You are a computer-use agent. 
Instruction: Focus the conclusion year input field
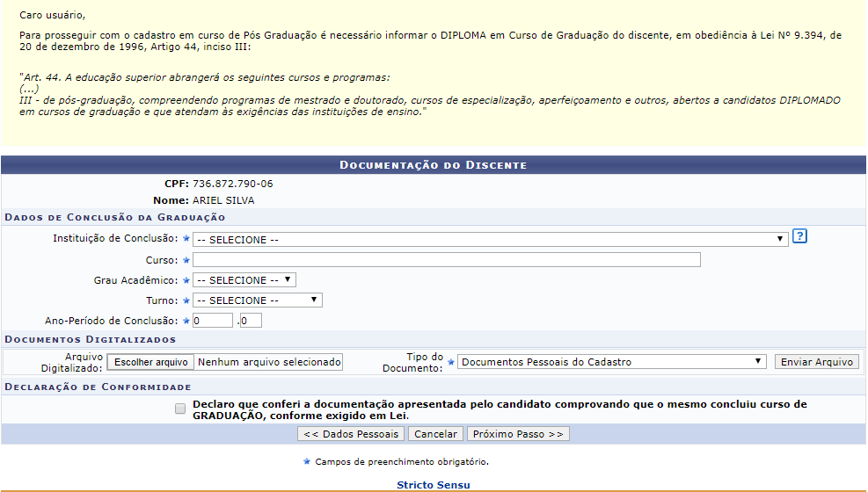(213, 321)
